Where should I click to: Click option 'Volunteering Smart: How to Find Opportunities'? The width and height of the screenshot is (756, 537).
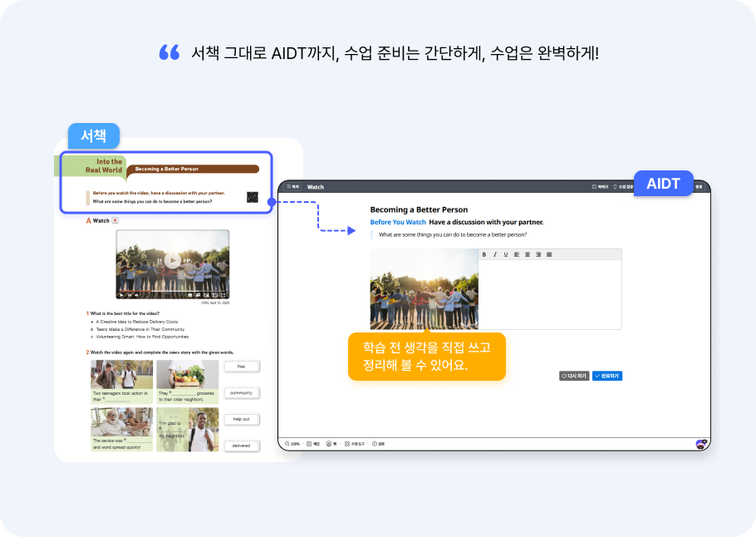coord(142,337)
